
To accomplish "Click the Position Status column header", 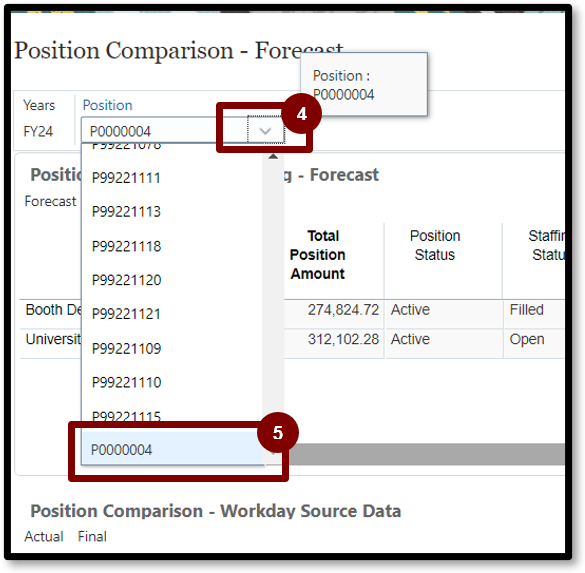I will (x=435, y=245).
